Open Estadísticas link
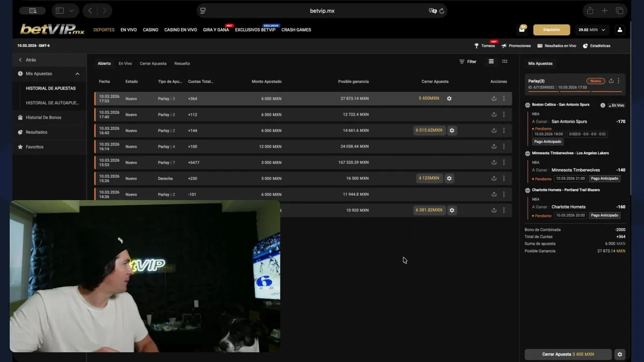 [x=597, y=46]
